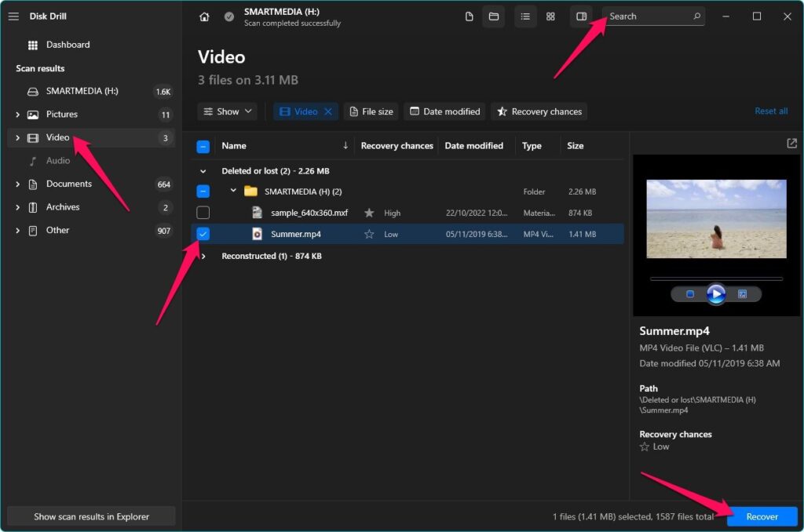Uncheck the Summer.mp4 selection checkbox
The image size is (804, 532).
[x=203, y=233]
